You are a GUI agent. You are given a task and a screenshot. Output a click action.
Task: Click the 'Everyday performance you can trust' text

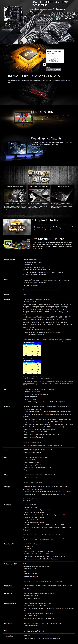pos(54,52)
